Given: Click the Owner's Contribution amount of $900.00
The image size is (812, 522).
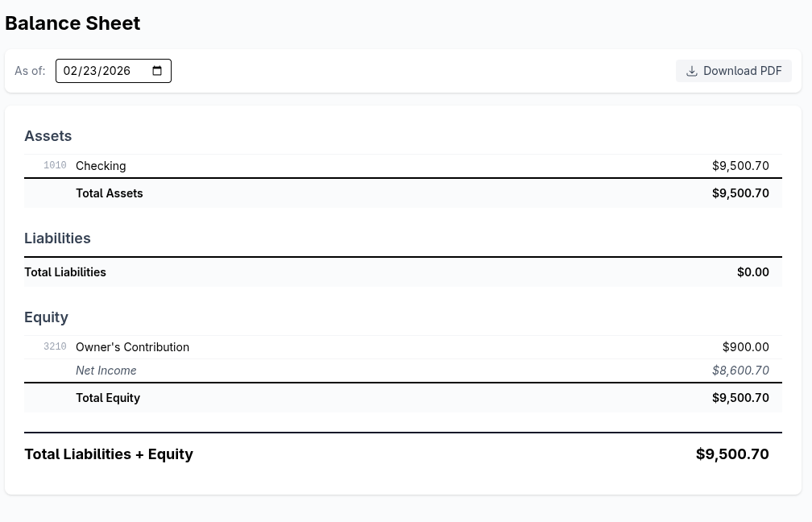Looking at the screenshot, I should click(745, 346).
